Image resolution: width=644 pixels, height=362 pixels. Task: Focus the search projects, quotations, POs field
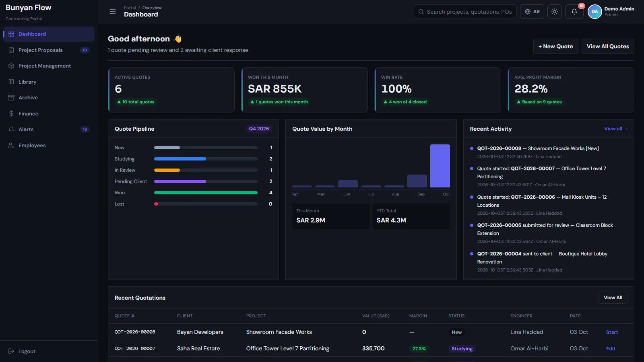[465, 12]
